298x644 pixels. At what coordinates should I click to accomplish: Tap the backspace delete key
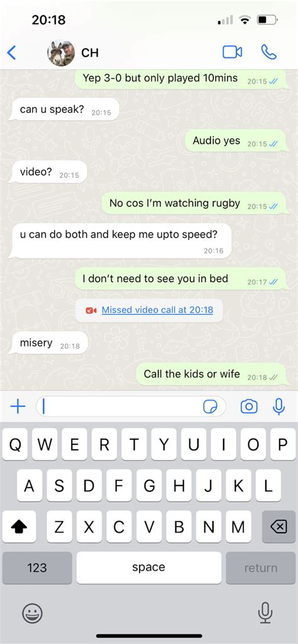pos(279,527)
